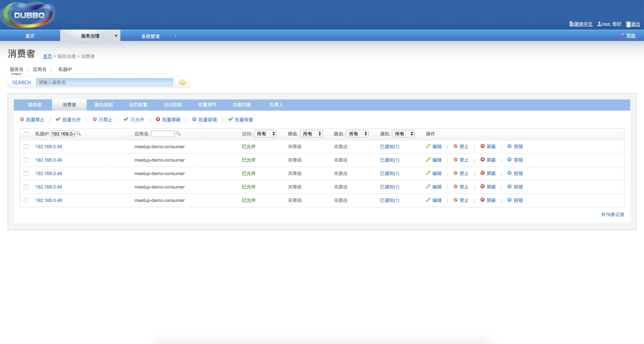This screenshot has height=344, width=644.
Task: Open the 负载均衡 load balance tab
Action: tap(242, 105)
